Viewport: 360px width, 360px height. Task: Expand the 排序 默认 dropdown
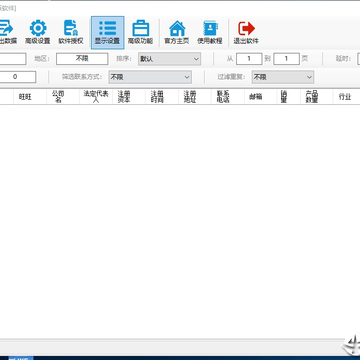(x=169, y=59)
